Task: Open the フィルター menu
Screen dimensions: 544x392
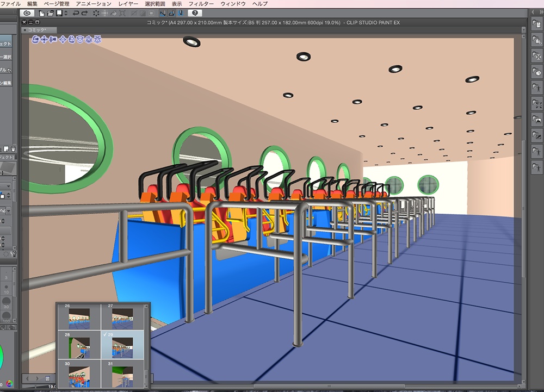Action: click(x=201, y=4)
